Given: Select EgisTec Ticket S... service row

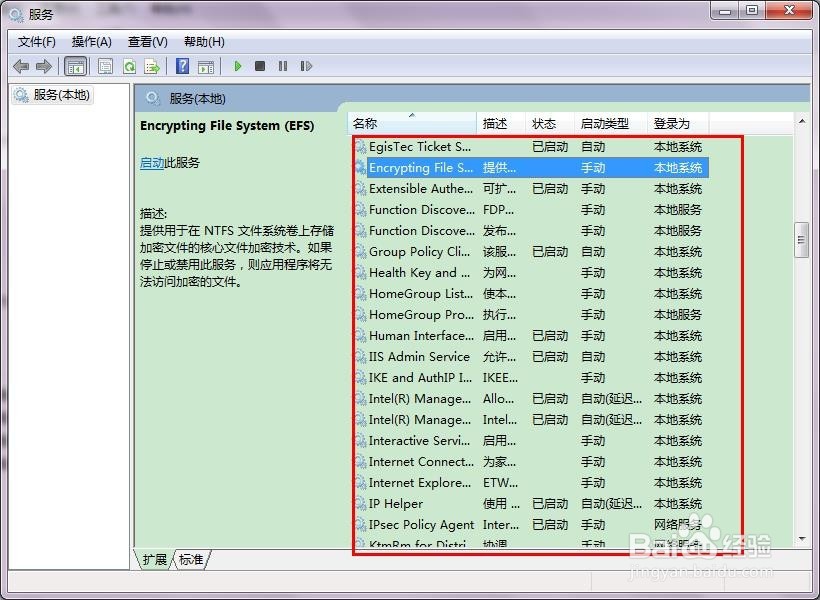Looking at the screenshot, I should (x=531, y=147).
